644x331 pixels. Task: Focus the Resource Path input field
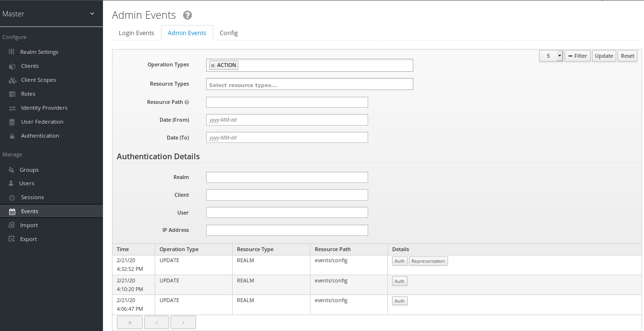tap(287, 102)
